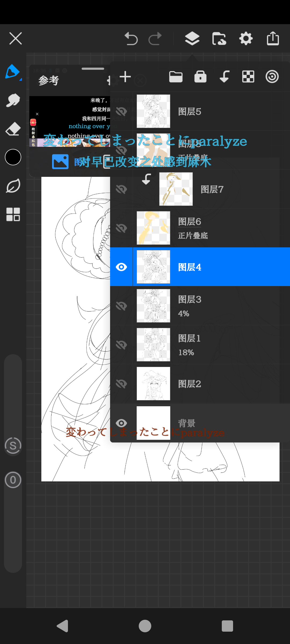The height and width of the screenshot is (644, 290).
Task: Open opacity 4% setting on 图层3
Action: (x=184, y=313)
